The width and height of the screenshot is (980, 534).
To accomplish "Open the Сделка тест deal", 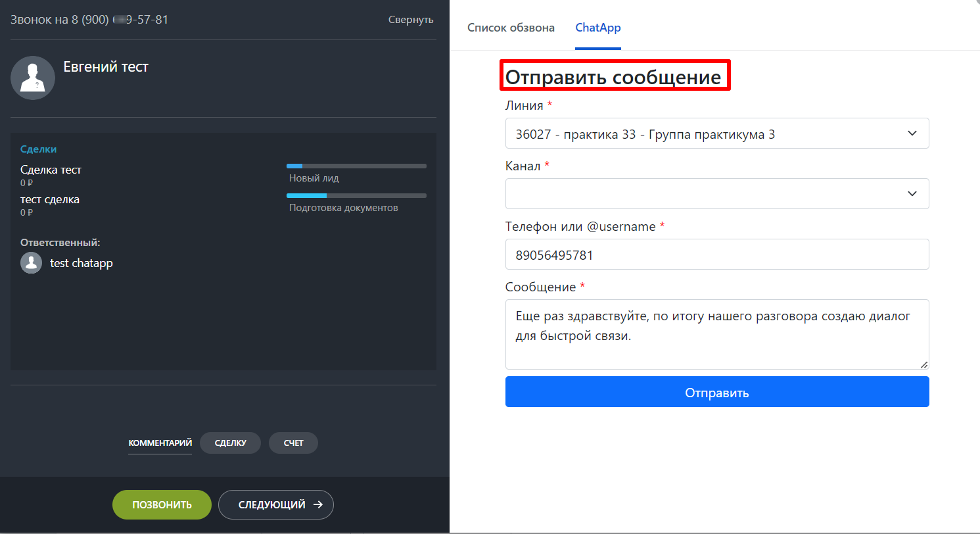I will click(x=51, y=170).
